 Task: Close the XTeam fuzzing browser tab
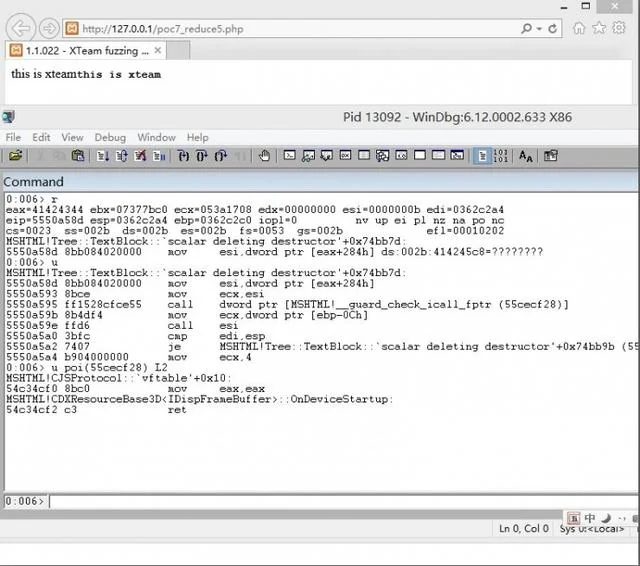point(158,50)
